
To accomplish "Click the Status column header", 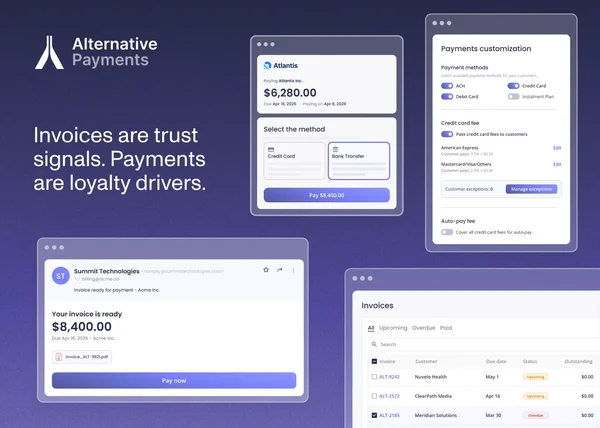I will [x=530, y=361].
